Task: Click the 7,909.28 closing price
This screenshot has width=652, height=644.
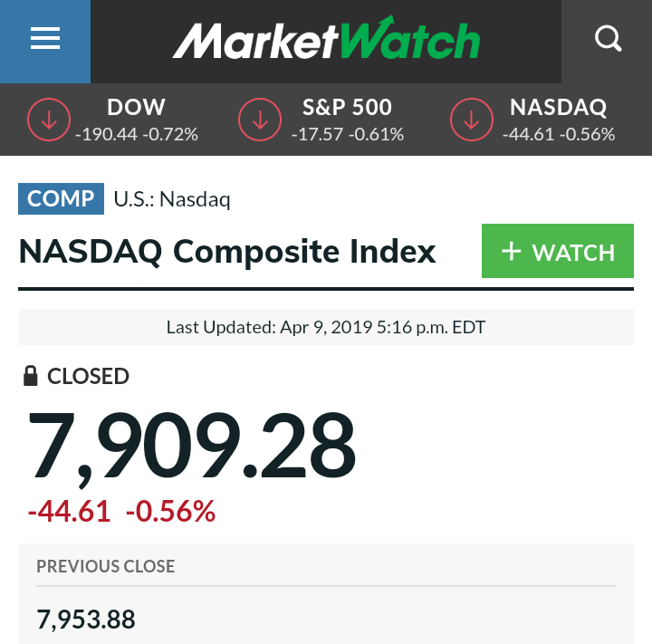Action: 191,446
